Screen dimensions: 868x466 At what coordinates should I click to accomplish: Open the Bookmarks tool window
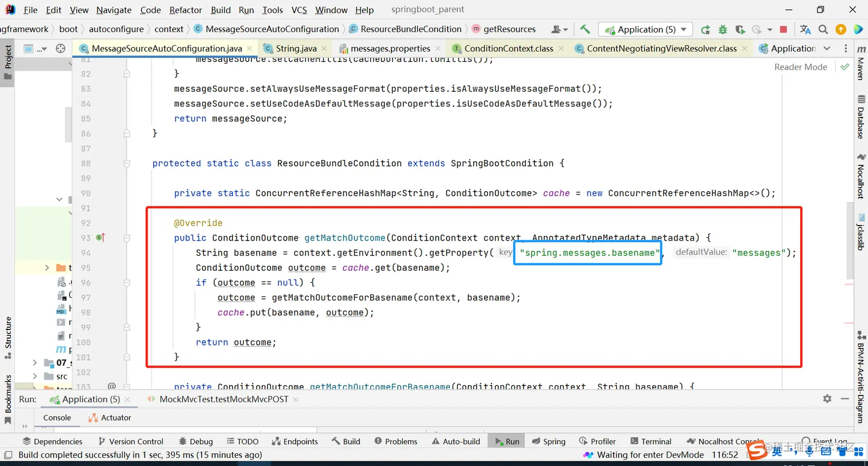pyautogui.click(x=8, y=399)
